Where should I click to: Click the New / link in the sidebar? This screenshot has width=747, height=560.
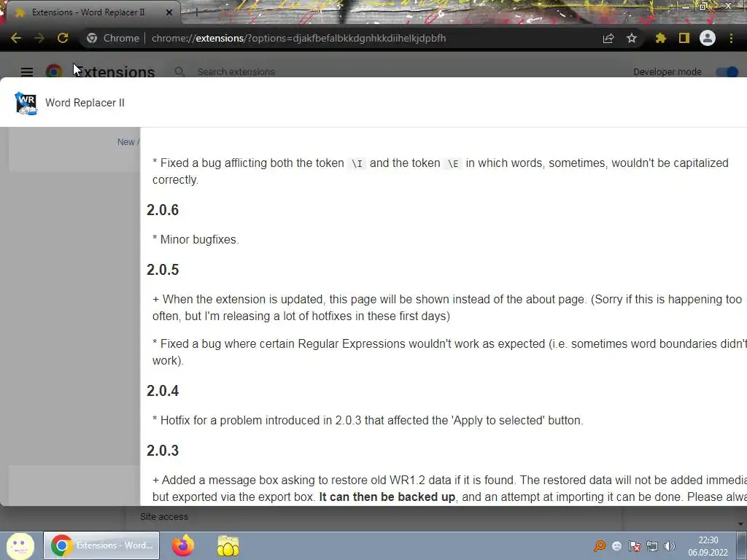[x=128, y=142]
